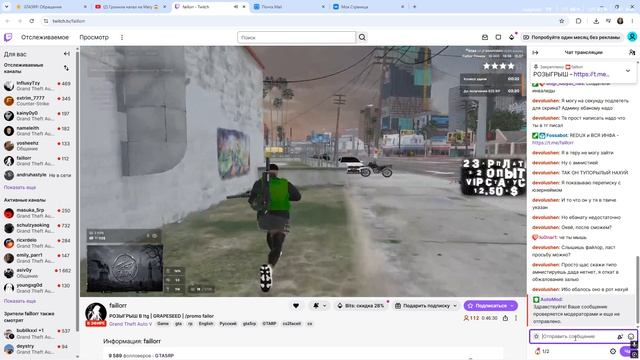
Task: Open masuka_5rp channel in sidebar
Action: pos(38,213)
